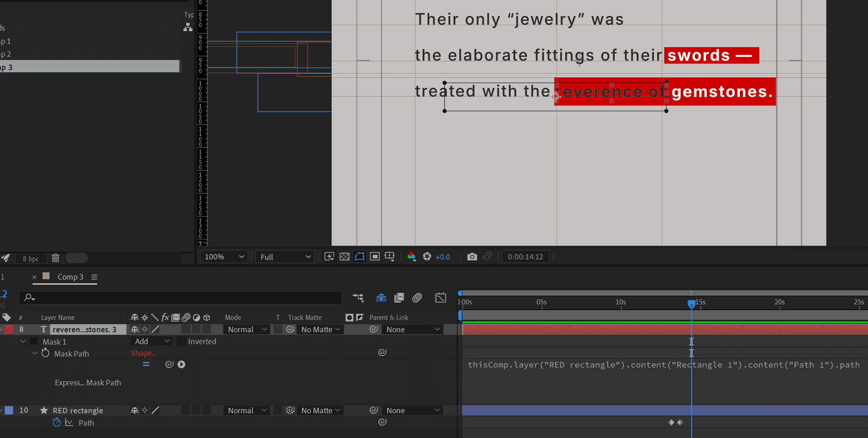The height and width of the screenshot is (438, 868).
Task: Toggle shy switch on RED rectangle layer
Action: pos(134,411)
